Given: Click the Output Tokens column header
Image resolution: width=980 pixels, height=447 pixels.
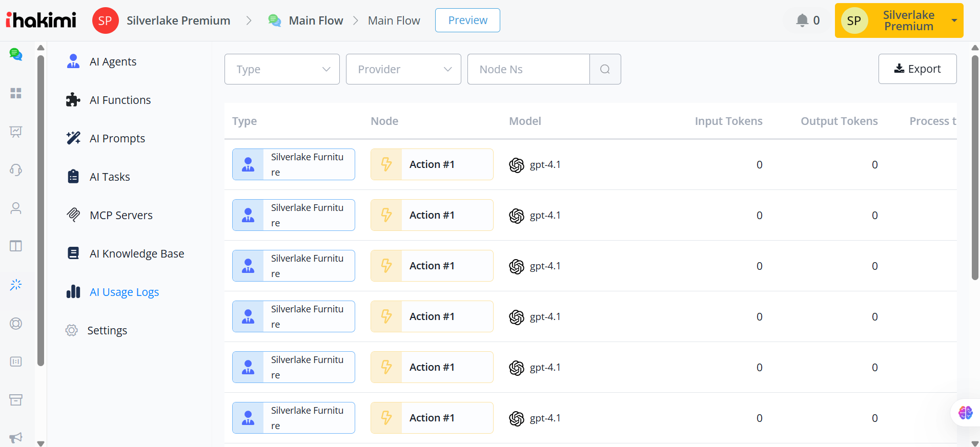Looking at the screenshot, I should coord(839,121).
